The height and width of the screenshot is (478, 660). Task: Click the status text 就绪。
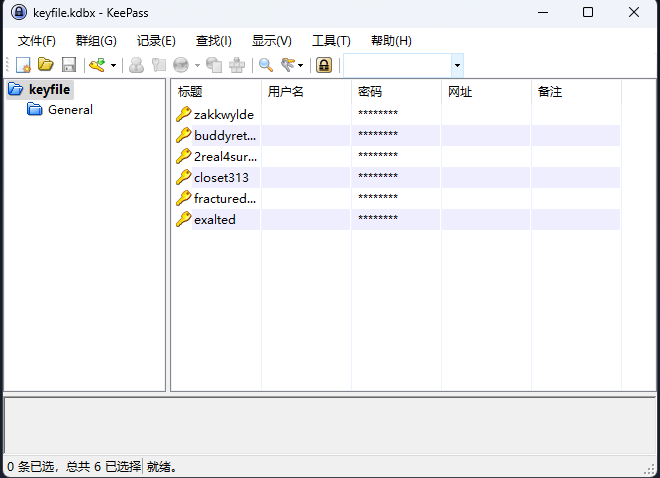162,467
